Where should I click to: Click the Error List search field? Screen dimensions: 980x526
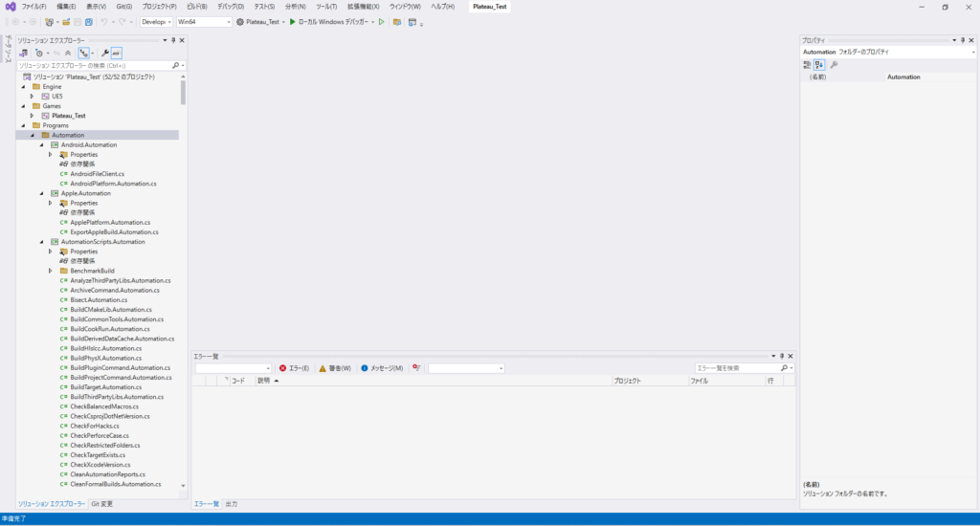[737, 368]
